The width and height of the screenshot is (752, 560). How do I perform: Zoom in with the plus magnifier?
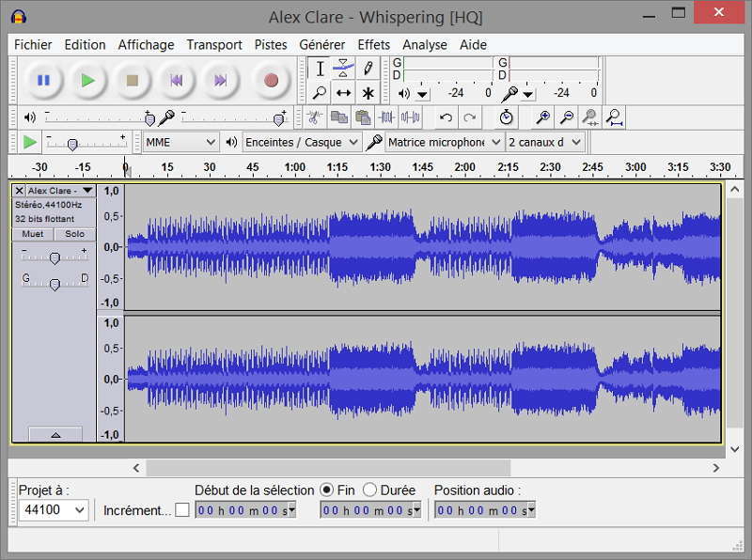pos(542,117)
